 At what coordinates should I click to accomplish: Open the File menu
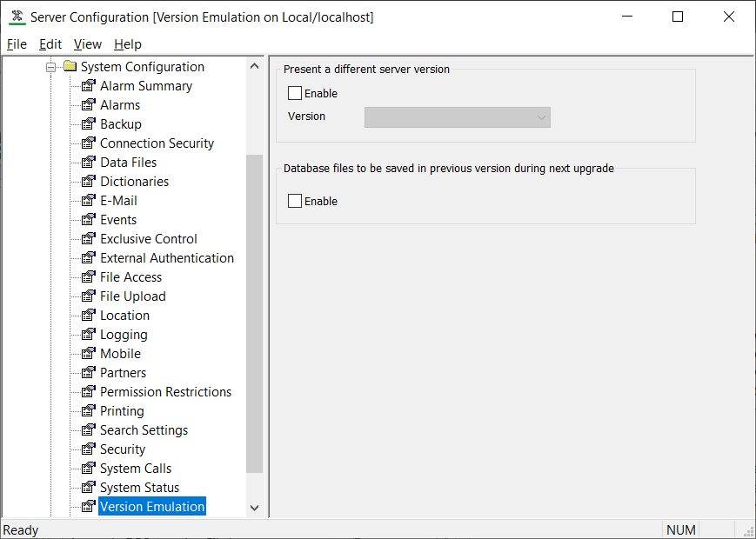coord(17,44)
